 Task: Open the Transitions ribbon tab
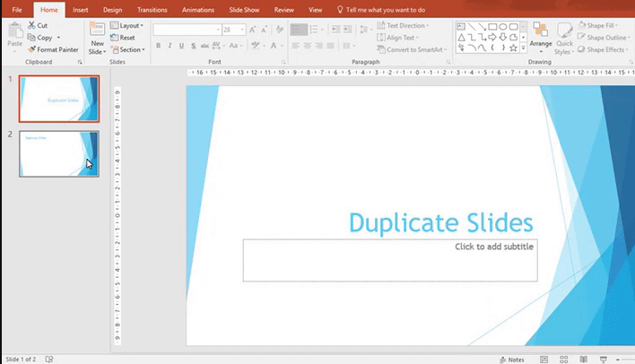coord(151,9)
